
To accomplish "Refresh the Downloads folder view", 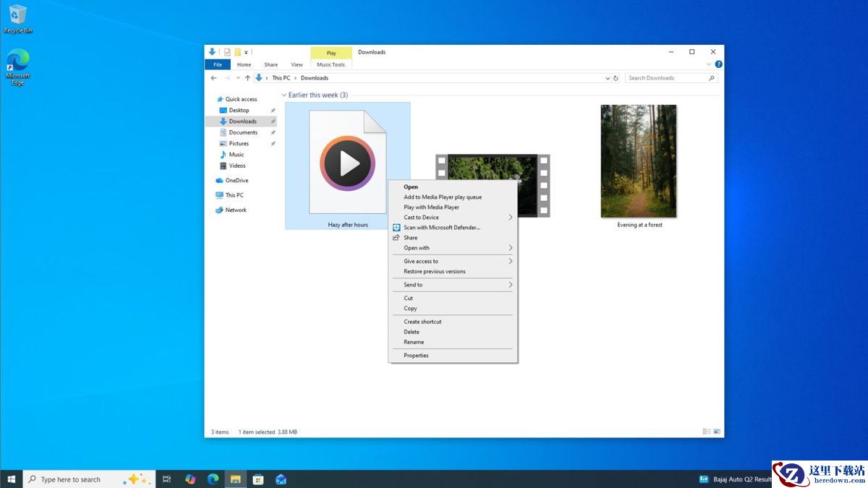I will coord(616,78).
